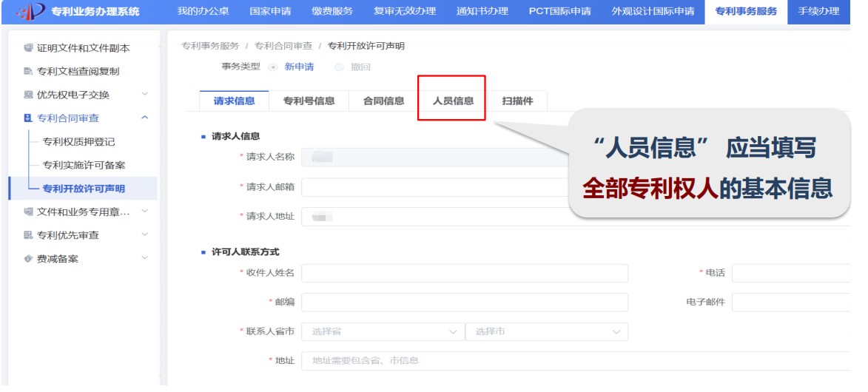Select the 撤回 radio button
868x392 pixels.
pos(340,67)
